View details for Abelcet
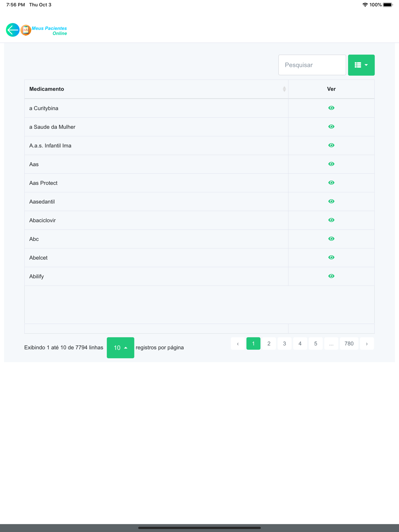Image resolution: width=399 pixels, height=532 pixels. click(x=331, y=258)
